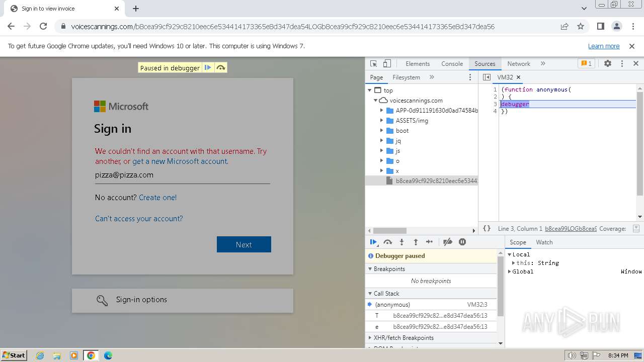644x362 pixels.
Task: Toggle pause on exceptions button
Action: 462,242
